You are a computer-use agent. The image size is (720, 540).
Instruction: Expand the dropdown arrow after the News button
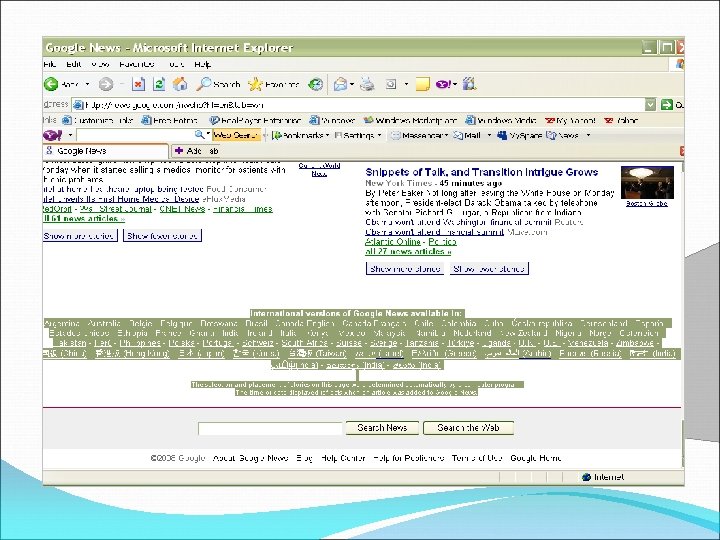[588, 135]
